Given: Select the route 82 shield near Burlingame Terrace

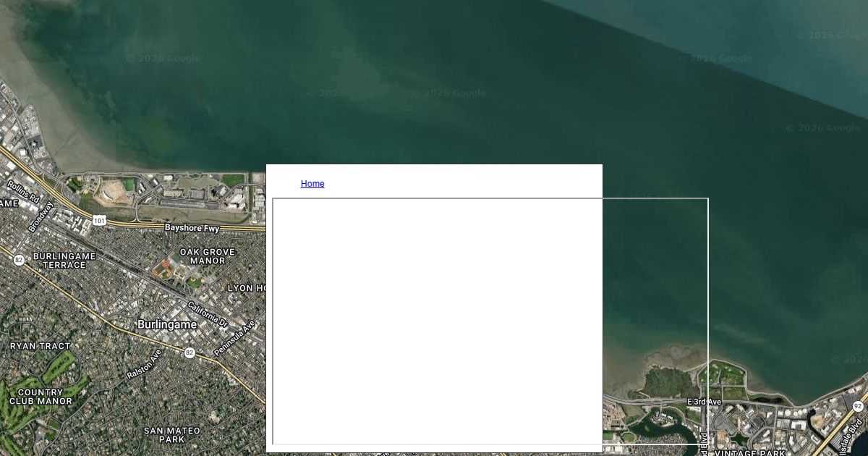Looking at the screenshot, I should pyautogui.click(x=19, y=260).
